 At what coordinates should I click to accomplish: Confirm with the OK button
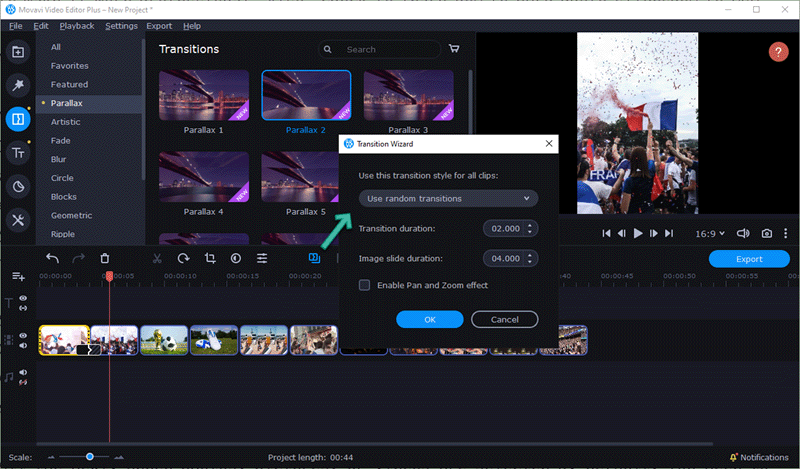pos(430,319)
